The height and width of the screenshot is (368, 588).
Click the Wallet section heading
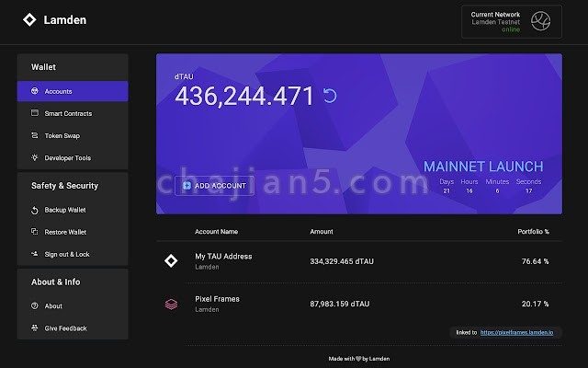[43, 67]
